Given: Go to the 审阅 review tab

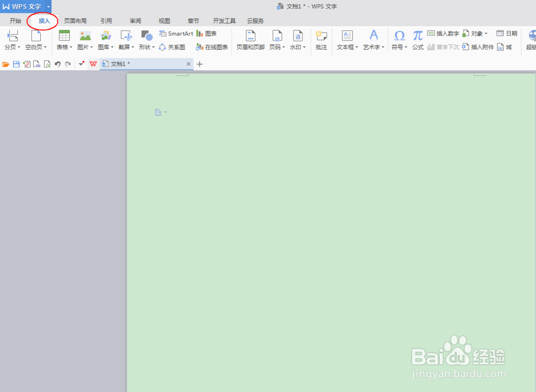Looking at the screenshot, I should (136, 21).
